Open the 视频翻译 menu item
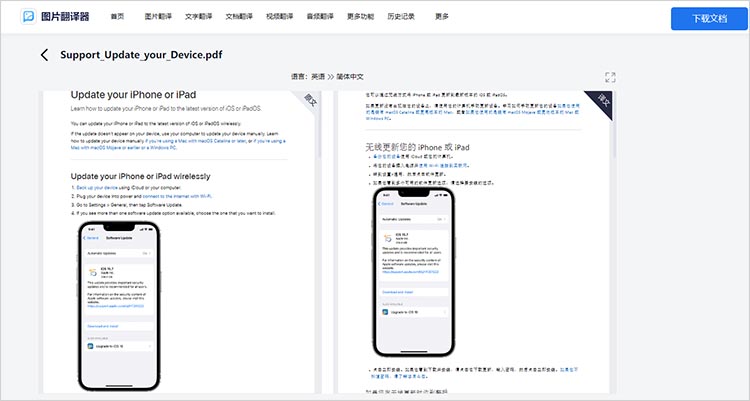Viewport: 750px width, 401px height. [x=280, y=16]
